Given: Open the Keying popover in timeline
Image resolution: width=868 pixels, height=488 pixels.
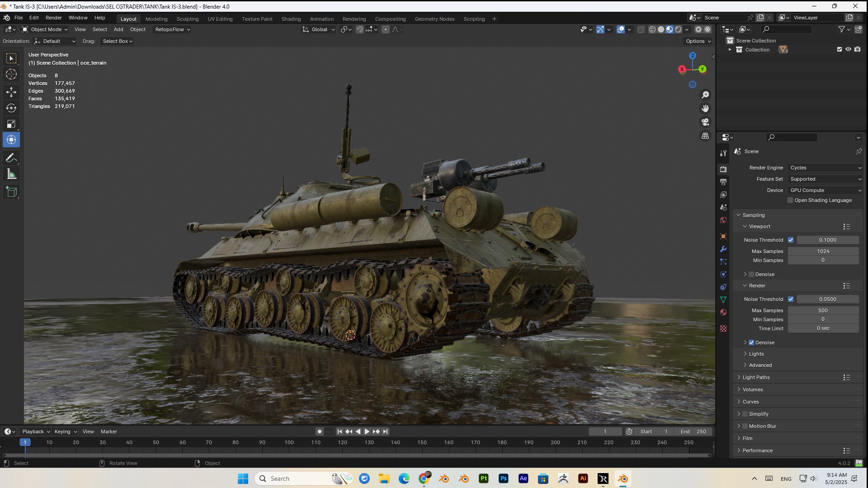Looking at the screenshot, I should click(x=66, y=432).
